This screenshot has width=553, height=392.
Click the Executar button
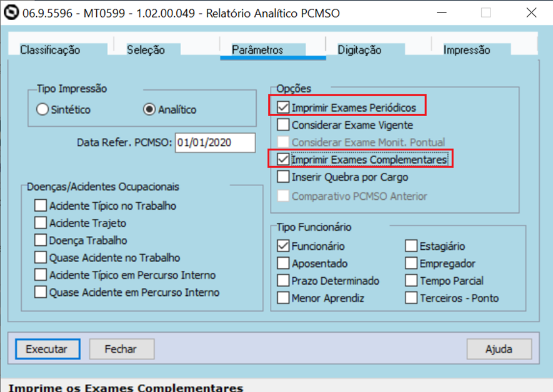[47, 348]
